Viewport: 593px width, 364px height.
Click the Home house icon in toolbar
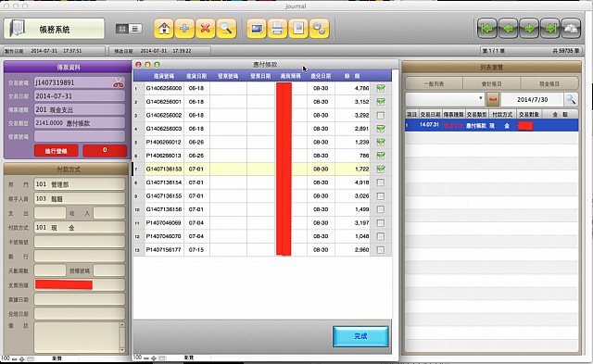[x=164, y=29]
